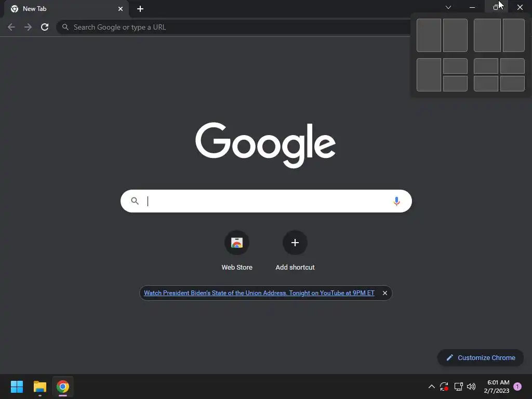Snap window to right half, equal split layout
The width and height of the screenshot is (532, 399).
[455, 35]
